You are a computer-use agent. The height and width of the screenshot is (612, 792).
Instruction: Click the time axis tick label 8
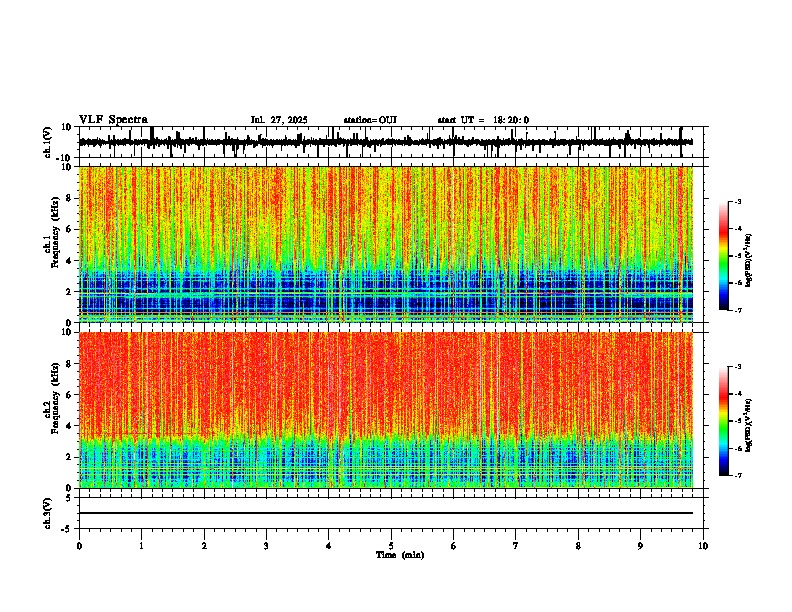(x=578, y=546)
